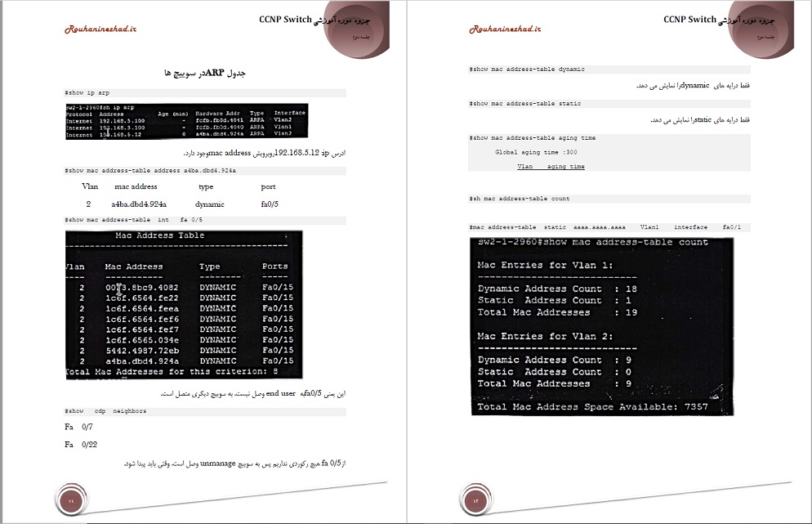Click the 'Static Address Count : 1' line

pyautogui.click(x=554, y=301)
